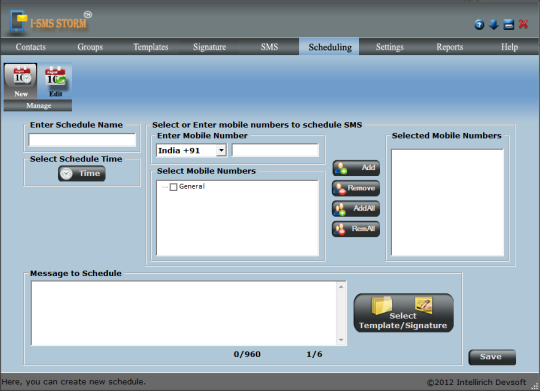Screen dimensions: 540x391
Task: Click the New schedule calendar icon
Action: coord(21,81)
